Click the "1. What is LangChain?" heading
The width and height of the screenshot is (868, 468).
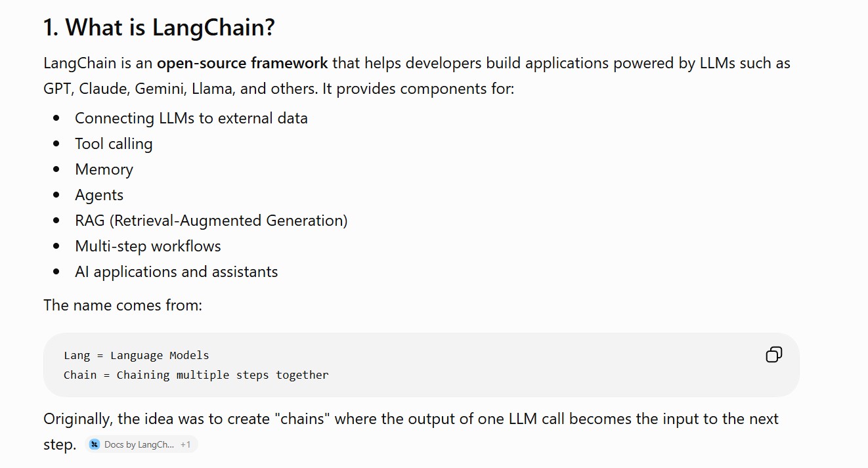(x=159, y=27)
